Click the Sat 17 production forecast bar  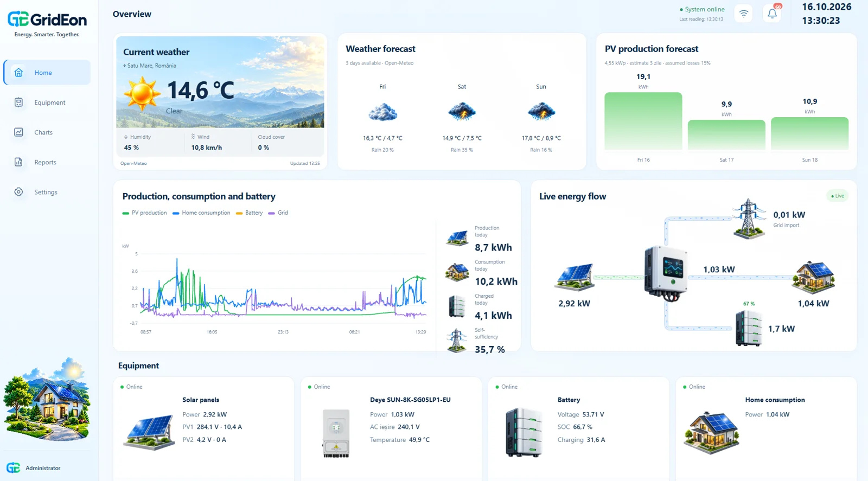[x=726, y=134]
